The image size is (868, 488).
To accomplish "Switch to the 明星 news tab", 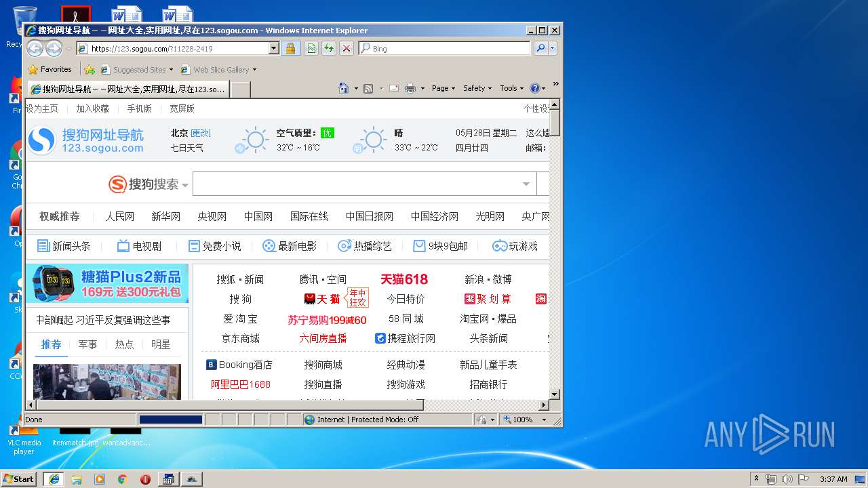I will point(161,344).
